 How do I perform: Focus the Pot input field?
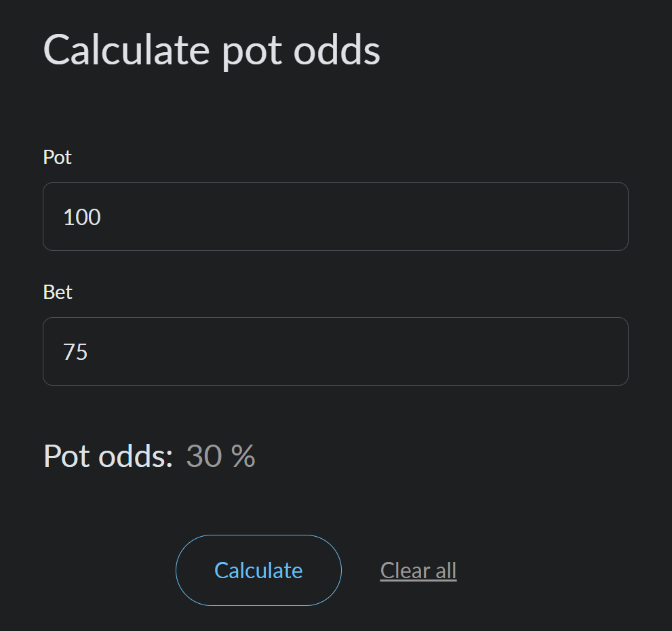click(x=335, y=217)
